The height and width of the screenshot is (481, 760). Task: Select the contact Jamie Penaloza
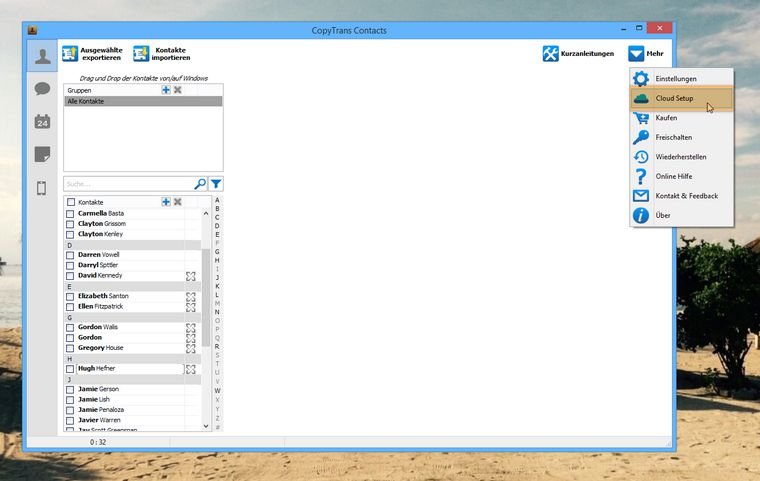(101, 410)
